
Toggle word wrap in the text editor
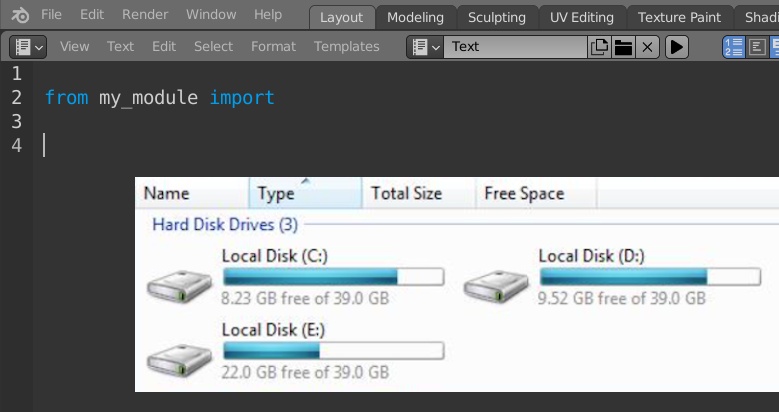[x=757, y=47]
